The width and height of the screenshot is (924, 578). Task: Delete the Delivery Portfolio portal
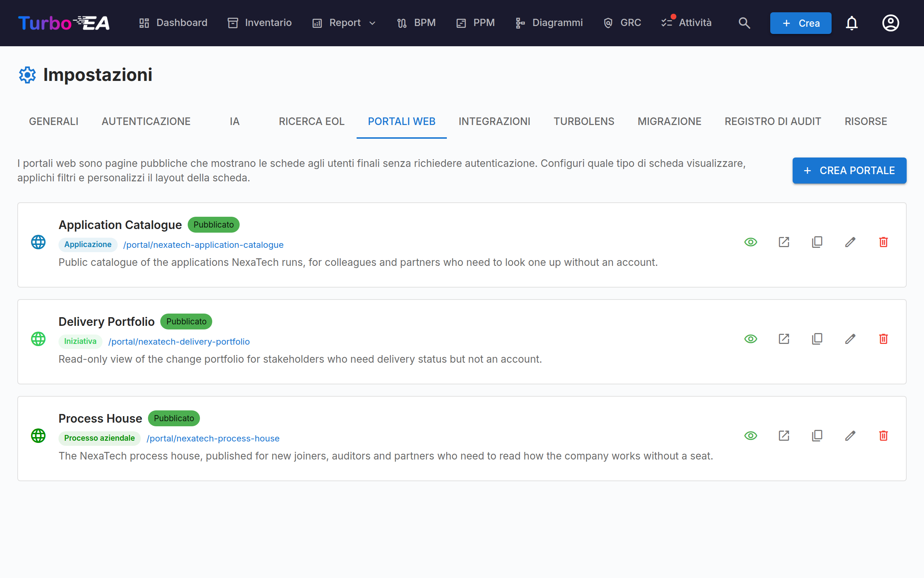(x=884, y=339)
